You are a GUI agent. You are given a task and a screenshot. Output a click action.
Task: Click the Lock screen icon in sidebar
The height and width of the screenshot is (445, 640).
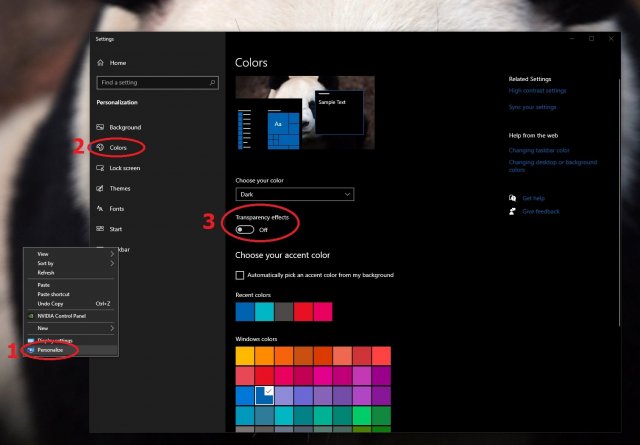pyautogui.click(x=100, y=167)
